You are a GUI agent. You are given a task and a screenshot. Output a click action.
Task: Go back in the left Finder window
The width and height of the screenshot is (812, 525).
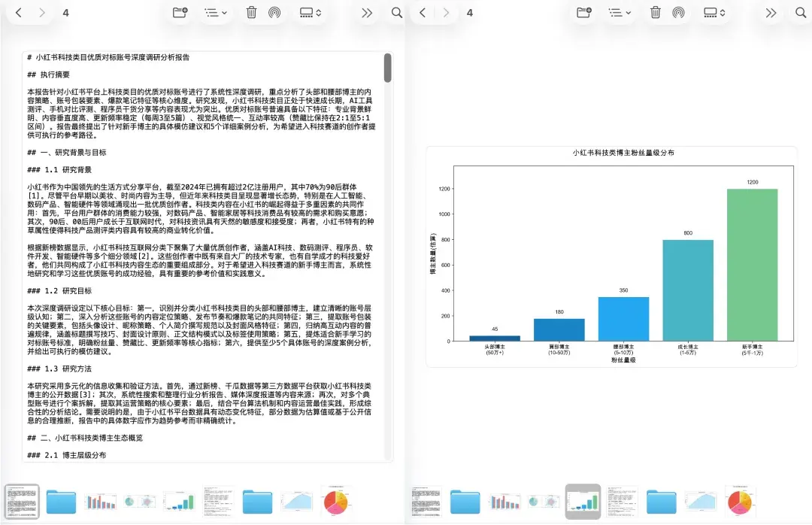click(19, 13)
